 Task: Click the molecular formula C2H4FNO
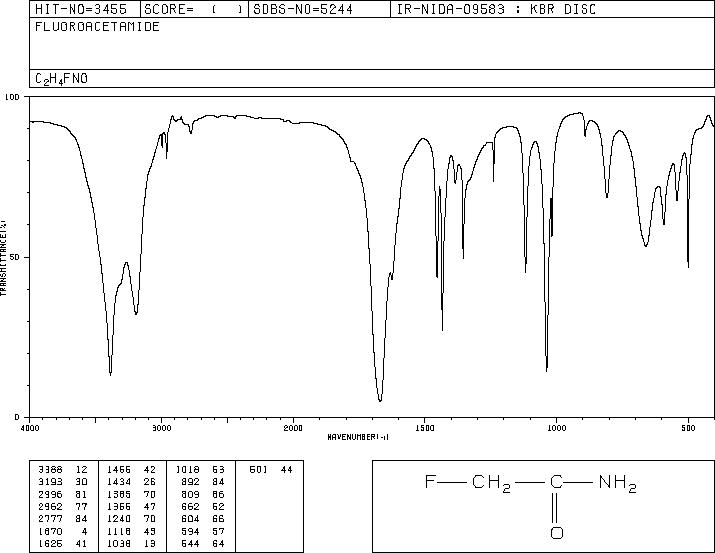[x=61, y=79]
